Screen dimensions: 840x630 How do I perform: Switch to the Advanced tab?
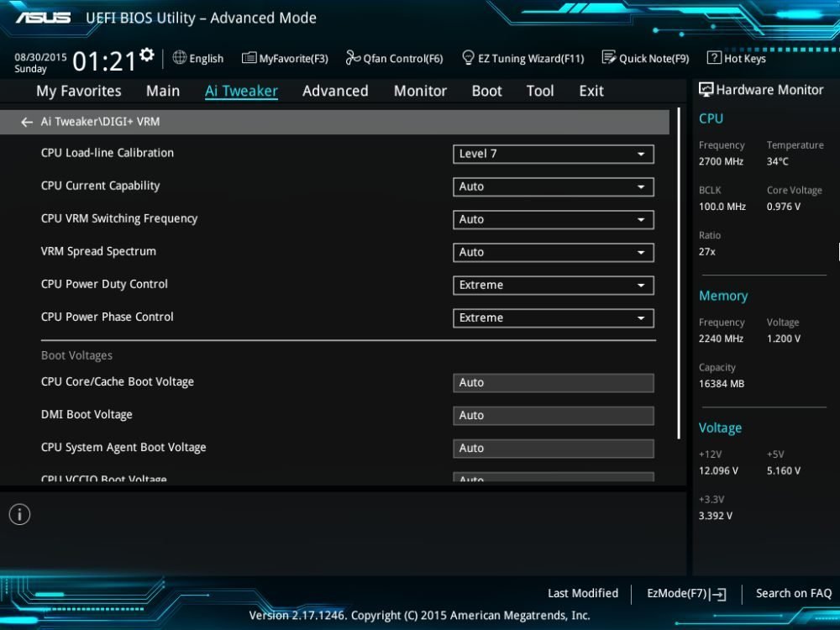point(335,91)
